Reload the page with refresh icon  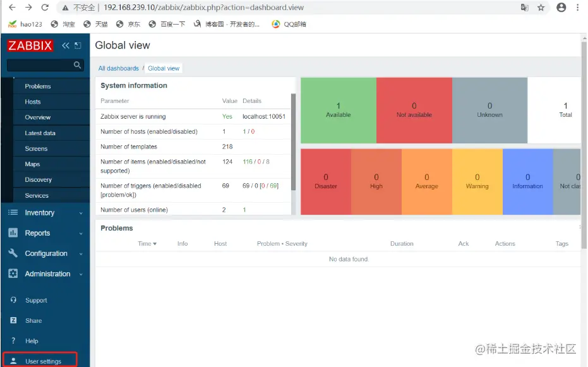pos(45,8)
